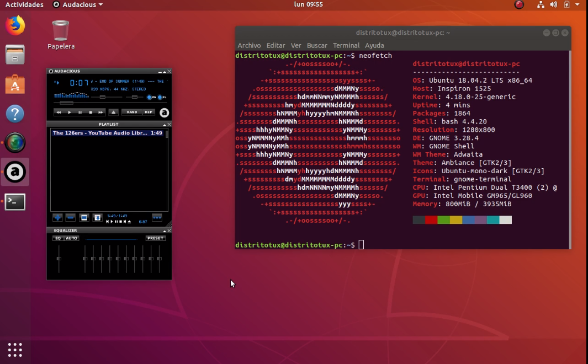Open equalizer PRESET menu

[156, 238]
